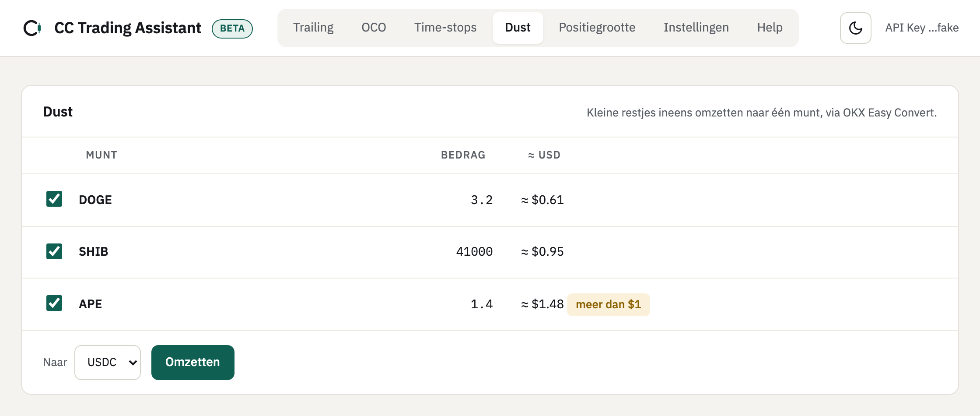The image size is (980, 416).
Task: Click the SHIB coin name
Action: click(x=93, y=251)
